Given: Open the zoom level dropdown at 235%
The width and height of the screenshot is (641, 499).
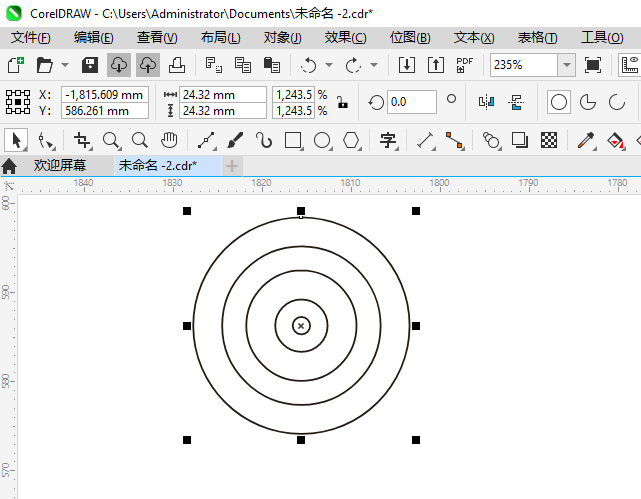Looking at the screenshot, I should (567, 65).
